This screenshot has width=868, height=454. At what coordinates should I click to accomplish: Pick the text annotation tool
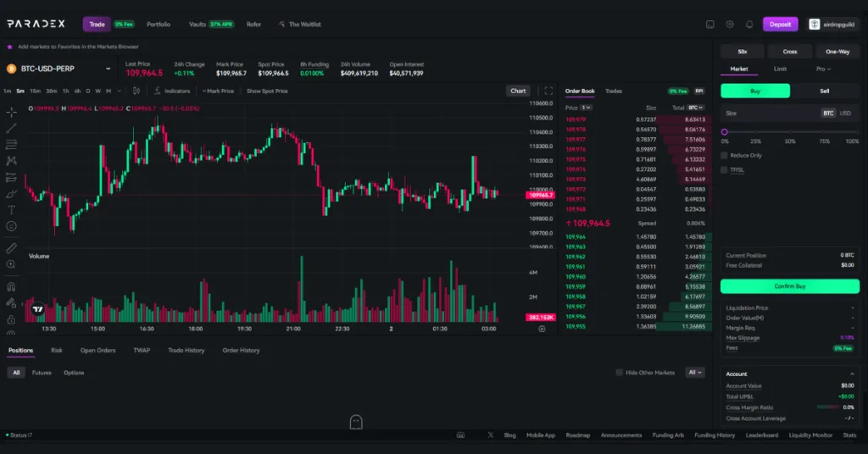click(x=11, y=209)
